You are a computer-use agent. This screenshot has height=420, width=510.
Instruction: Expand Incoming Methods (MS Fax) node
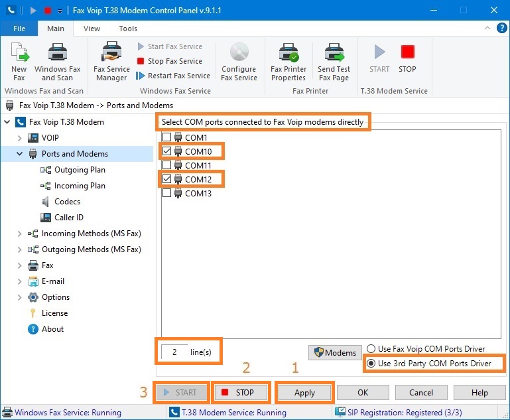coord(19,234)
